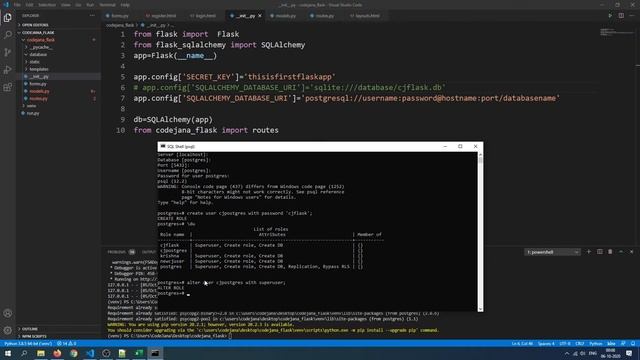Screen dimensions: 640x360
Task: Split the terminal panel
Action: [600, 252]
